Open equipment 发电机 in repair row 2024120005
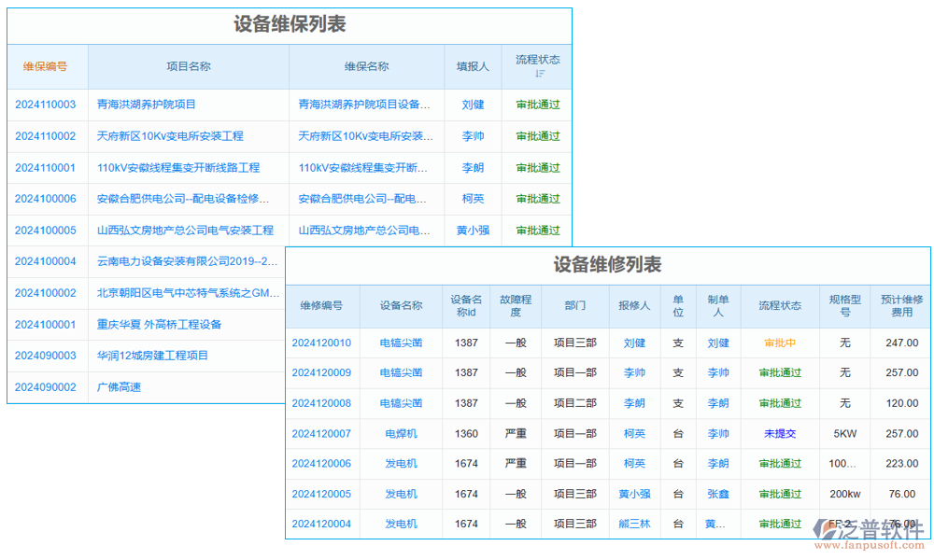 [402, 494]
